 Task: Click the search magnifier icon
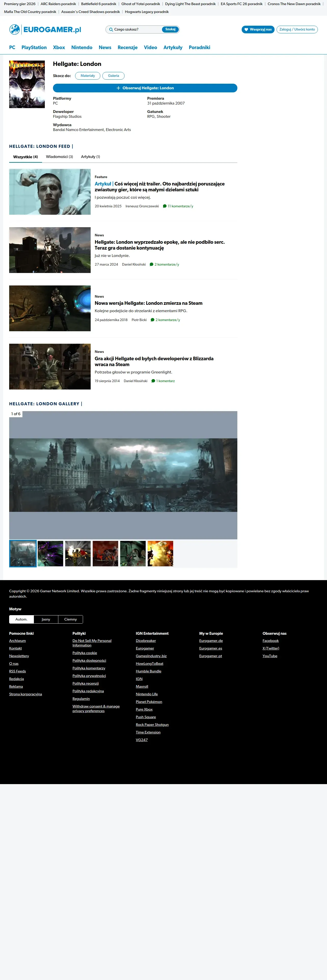tap(111, 29)
